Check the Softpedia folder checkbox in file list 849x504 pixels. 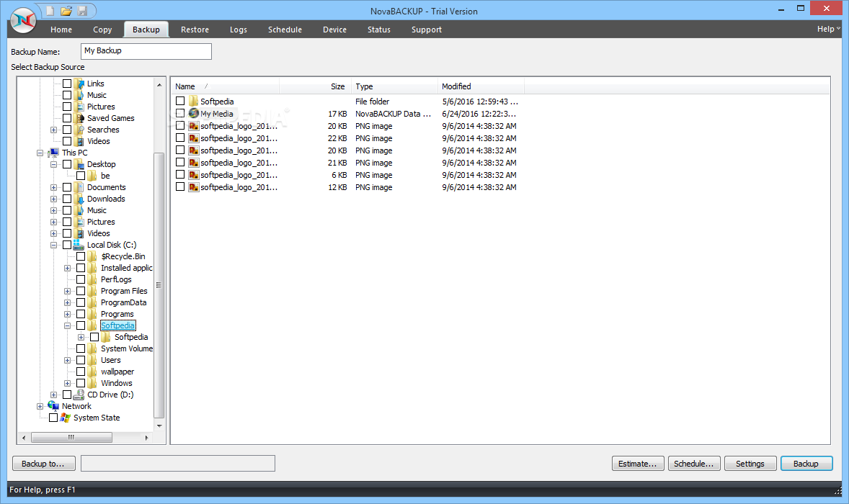[x=180, y=101]
